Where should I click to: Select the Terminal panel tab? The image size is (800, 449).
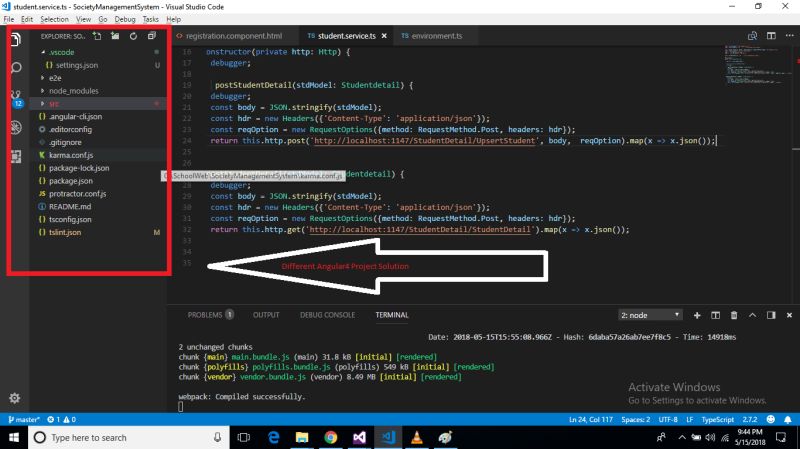[392, 315]
